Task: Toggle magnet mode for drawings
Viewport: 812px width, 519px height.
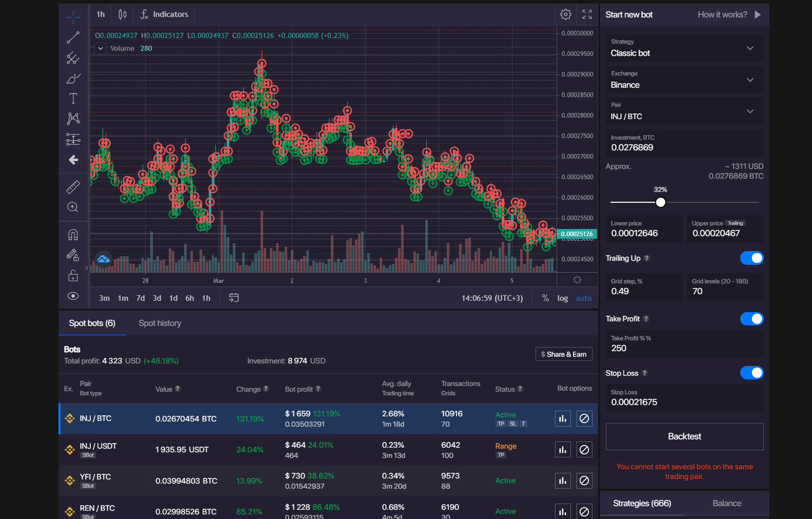Action: coord(73,235)
